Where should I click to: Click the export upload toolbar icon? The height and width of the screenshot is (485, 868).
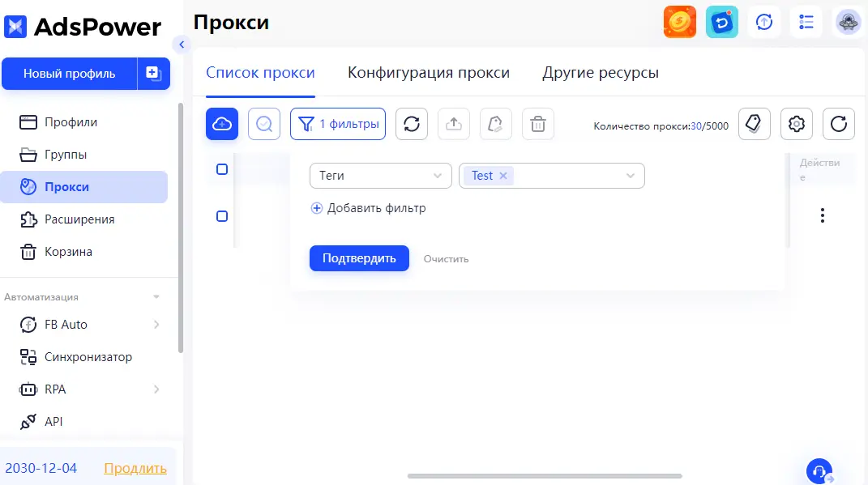point(453,124)
